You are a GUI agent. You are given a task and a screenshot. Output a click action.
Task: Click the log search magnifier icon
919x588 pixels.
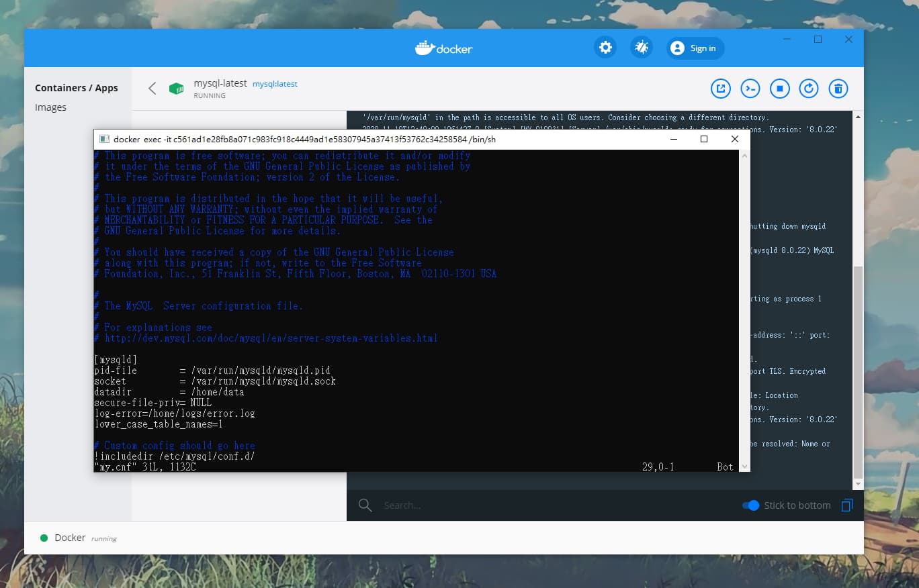click(x=365, y=505)
